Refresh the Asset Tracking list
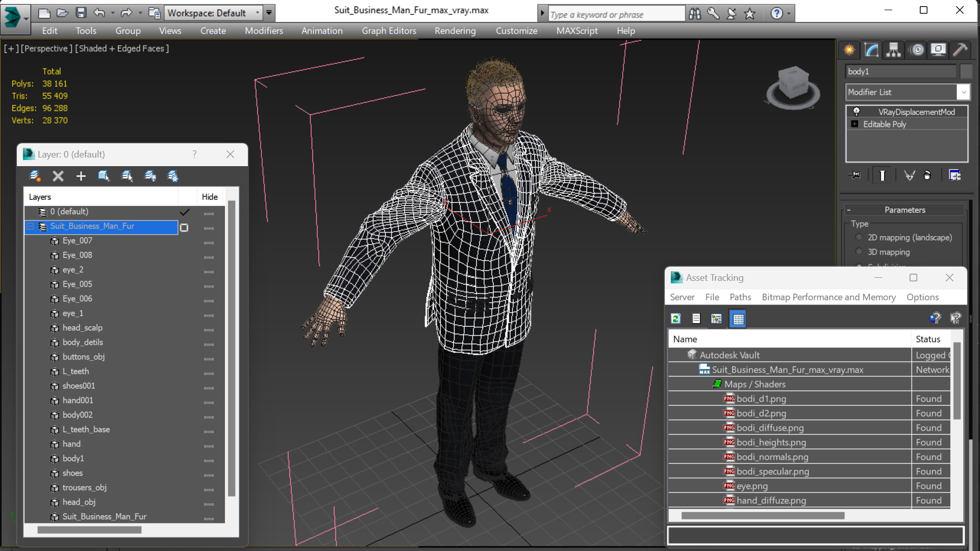Viewport: 980px width, 551px height. [x=676, y=319]
